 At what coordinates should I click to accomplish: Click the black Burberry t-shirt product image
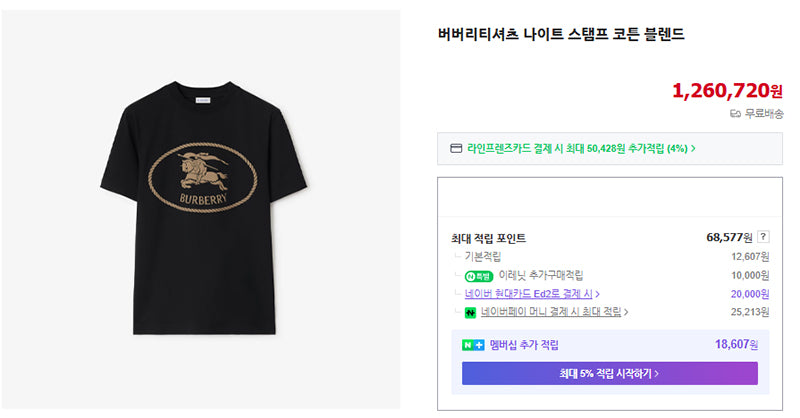[x=204, y=208]
